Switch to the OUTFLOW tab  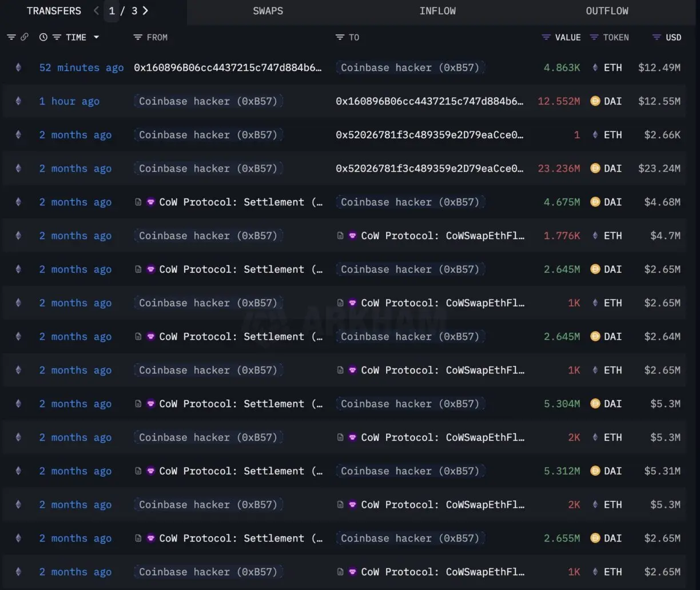607,11
